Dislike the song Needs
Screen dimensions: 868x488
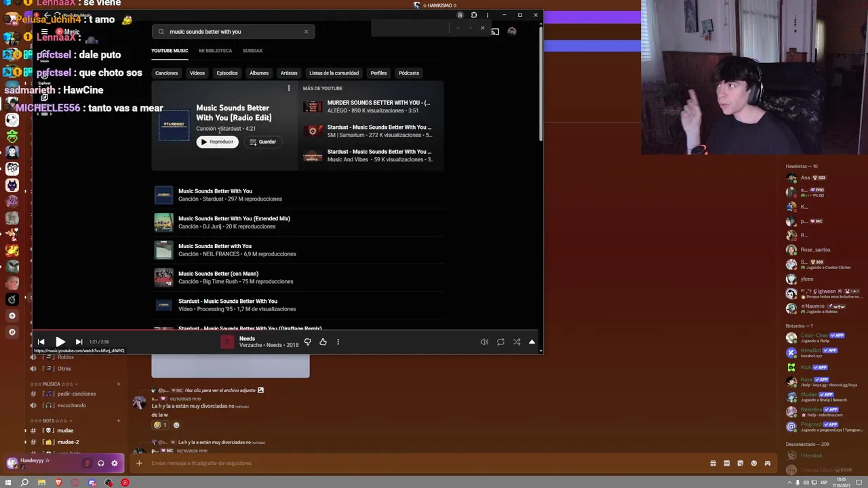point(307,342)
